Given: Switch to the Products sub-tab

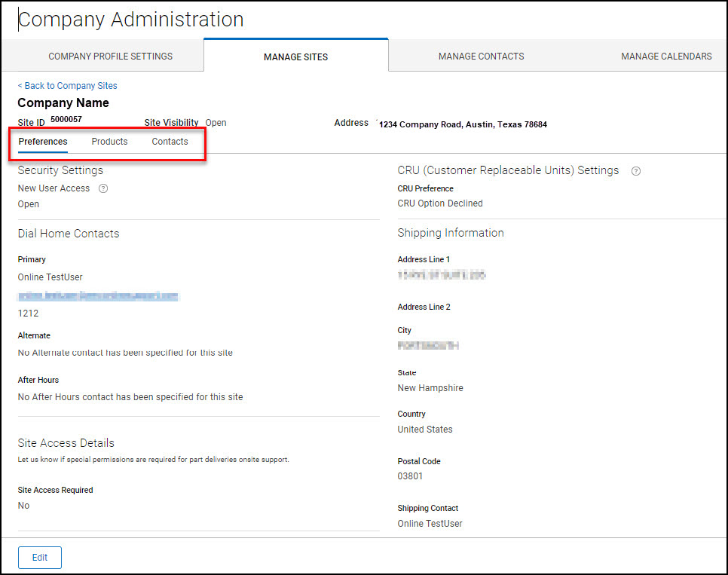Looking at the screenshot, I should pyautogui.click(x=109, y=142).
